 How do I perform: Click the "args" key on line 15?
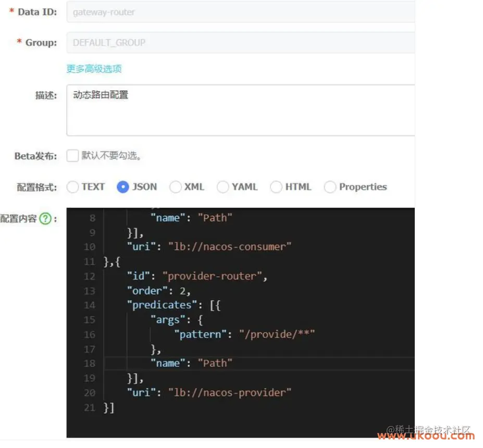168,320
